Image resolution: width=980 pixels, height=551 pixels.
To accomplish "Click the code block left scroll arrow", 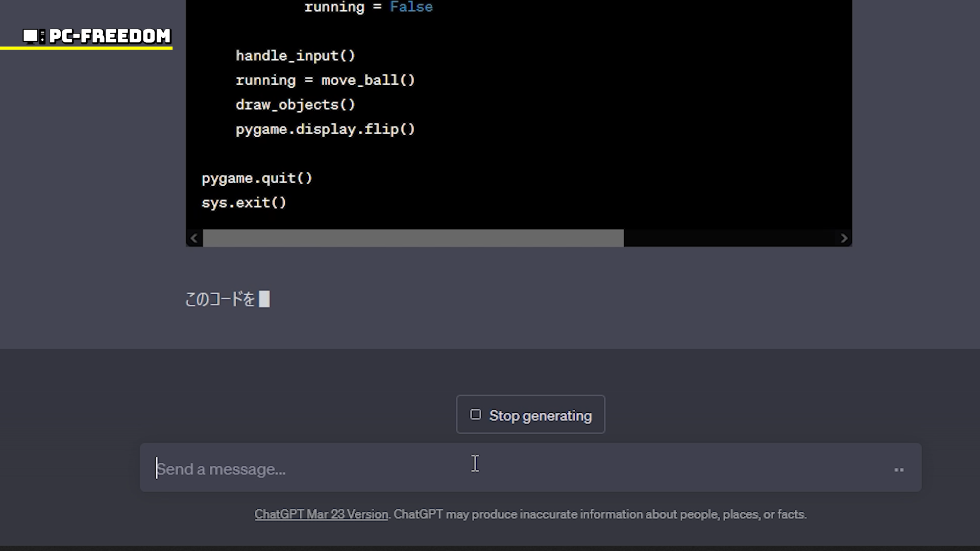I will pyautogui.click(x=194, y=238).
